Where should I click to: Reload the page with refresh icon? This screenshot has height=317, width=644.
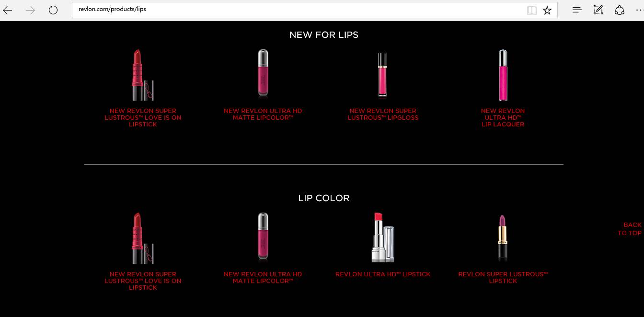[53, 10]
